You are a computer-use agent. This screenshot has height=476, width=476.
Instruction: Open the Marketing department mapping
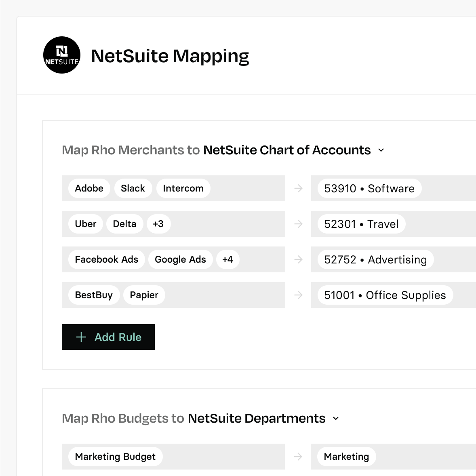346,457
